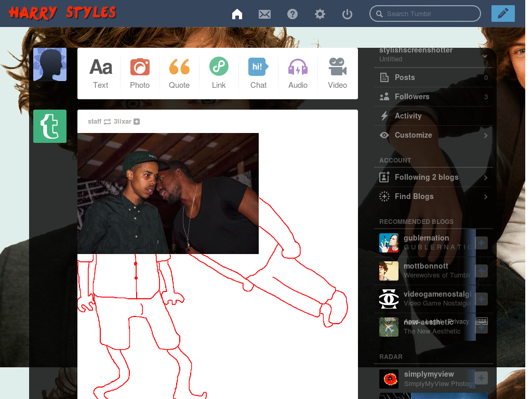Click the videogamenostalgia avatar thumbnail
This screenshot has width=532, height=399.
pos(389,299)
